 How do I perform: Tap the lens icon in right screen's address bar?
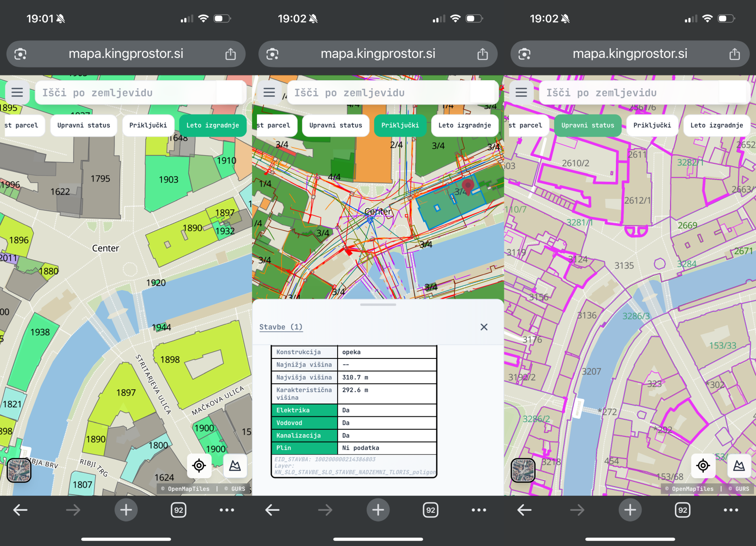click(x=524, y=54)
